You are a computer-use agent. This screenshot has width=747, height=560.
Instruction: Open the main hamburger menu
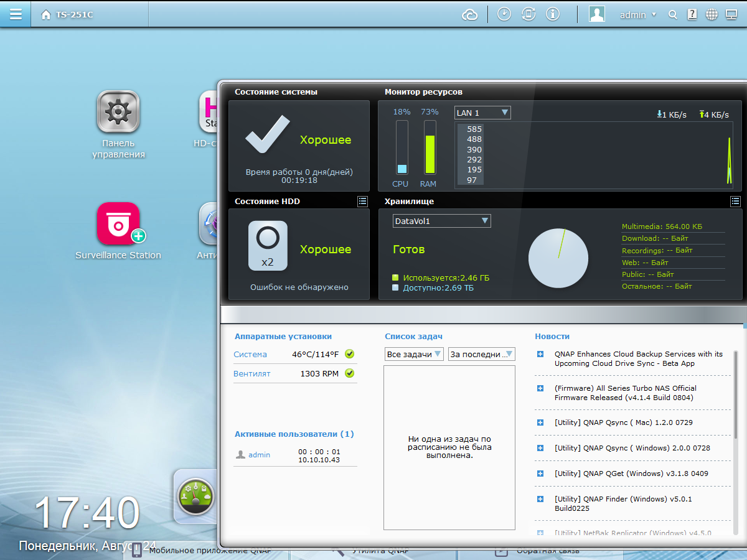click(15, 14)
